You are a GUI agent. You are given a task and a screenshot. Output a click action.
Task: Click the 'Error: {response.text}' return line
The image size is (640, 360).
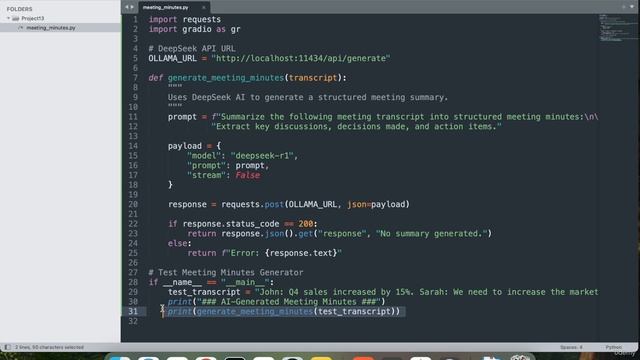[x=264, y=253]
